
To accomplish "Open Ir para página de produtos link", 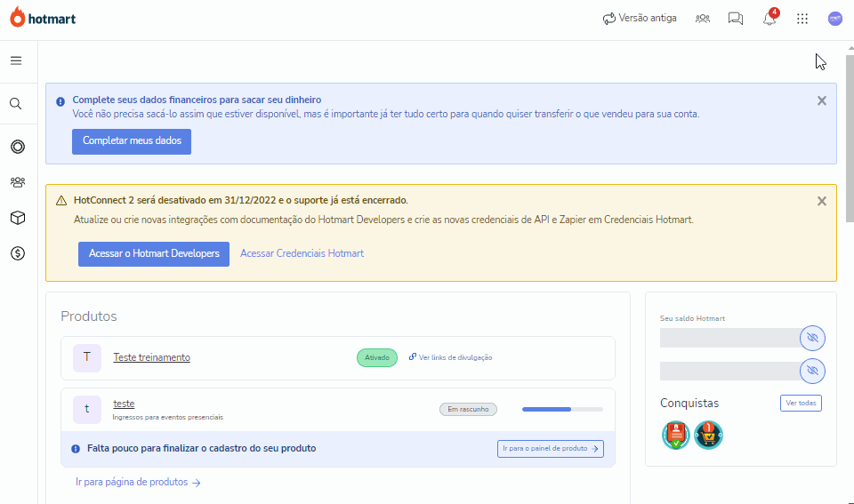I will point(138,483).
